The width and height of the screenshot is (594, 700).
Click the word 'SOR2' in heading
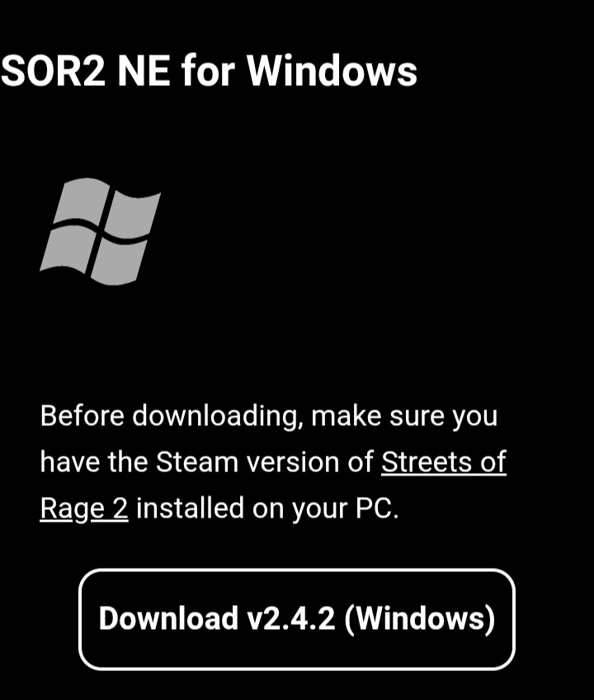coord(53,70)
